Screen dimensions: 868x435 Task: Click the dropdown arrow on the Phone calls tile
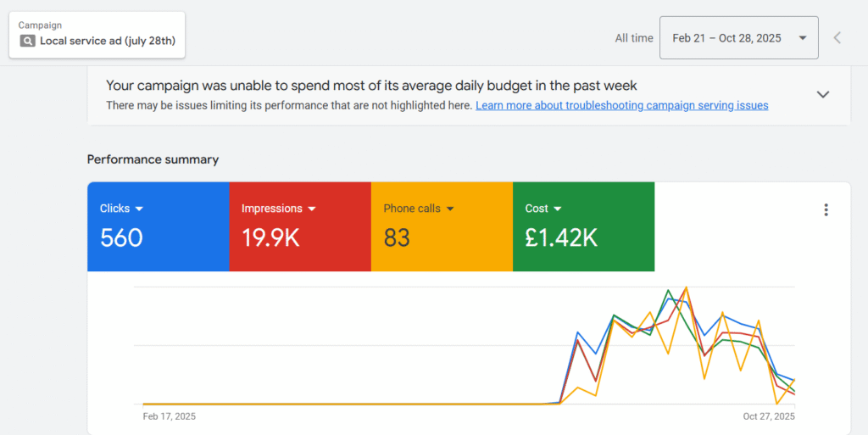point(450,209)
